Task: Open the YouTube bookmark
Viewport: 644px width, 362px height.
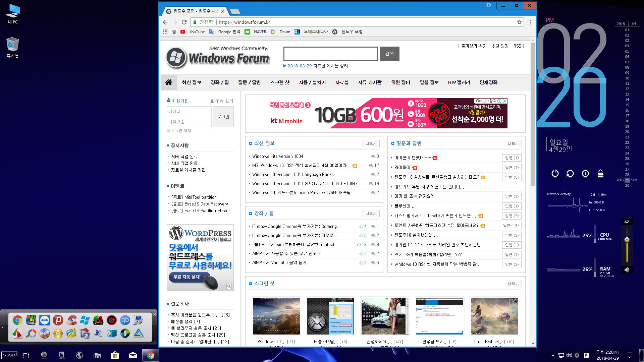Action: point(193,32)
